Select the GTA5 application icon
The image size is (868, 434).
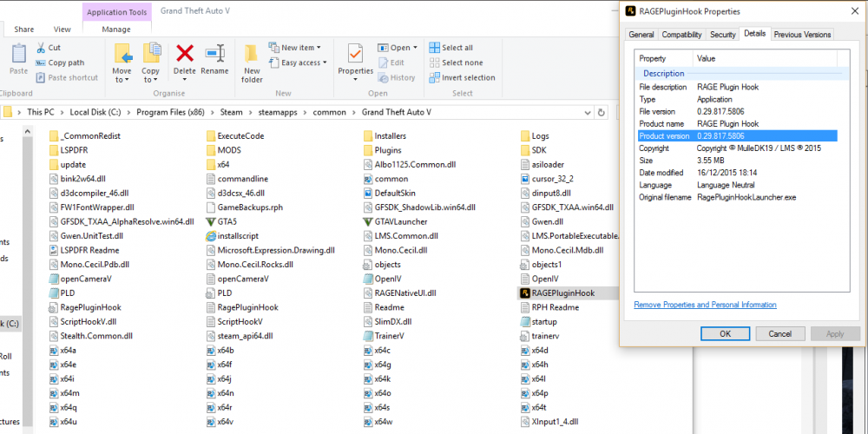pyautogui.click(x=210, y=222)
